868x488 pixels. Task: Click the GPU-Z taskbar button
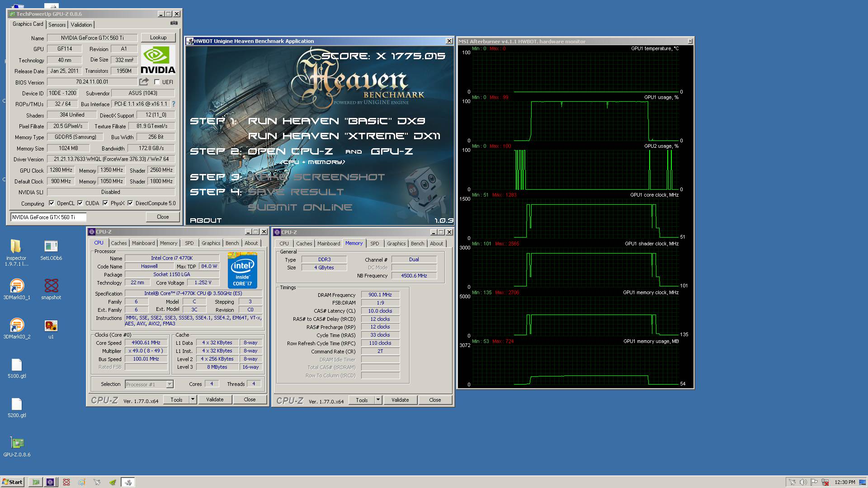36,482
